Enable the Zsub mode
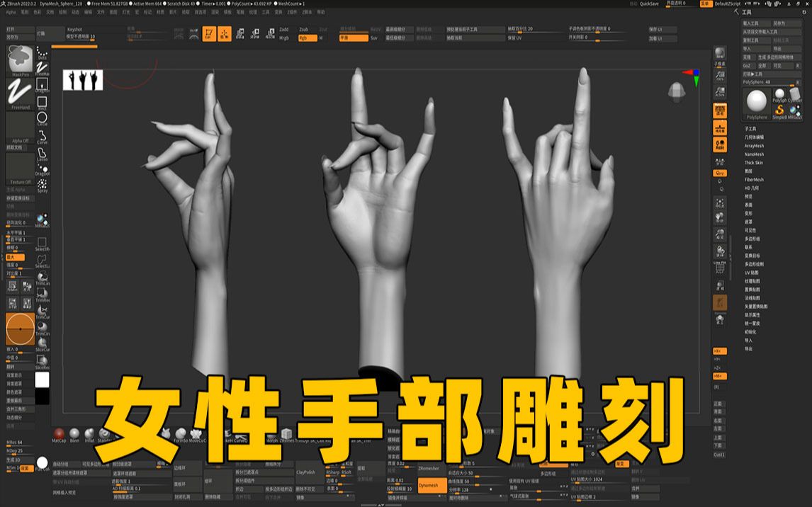Image resolution: width=812 pixels, height=507 pixels. coord(303,30)
